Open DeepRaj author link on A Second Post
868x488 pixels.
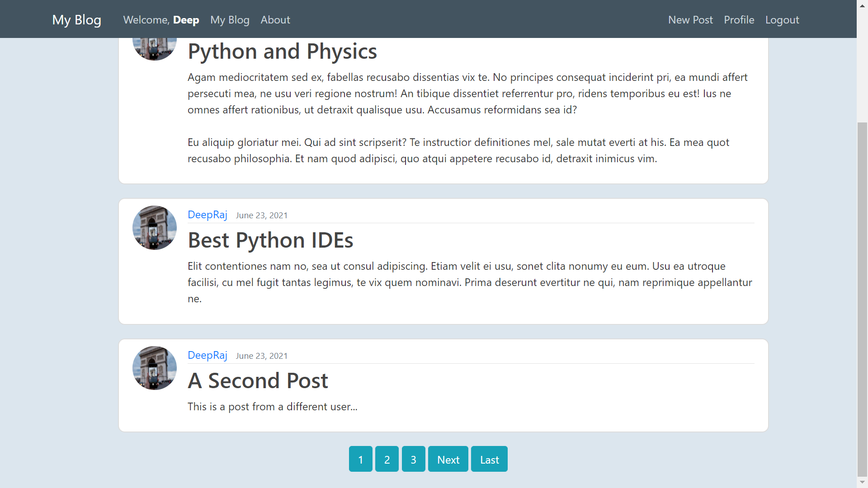pyautogui.click(x=207, y=355)
